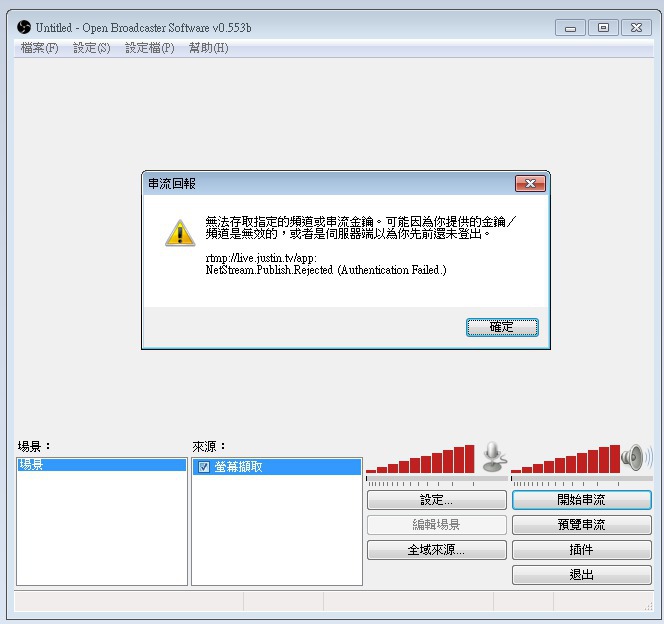
Task: Open the 檔案(F) menu
Action: click(x=39, y=48)
